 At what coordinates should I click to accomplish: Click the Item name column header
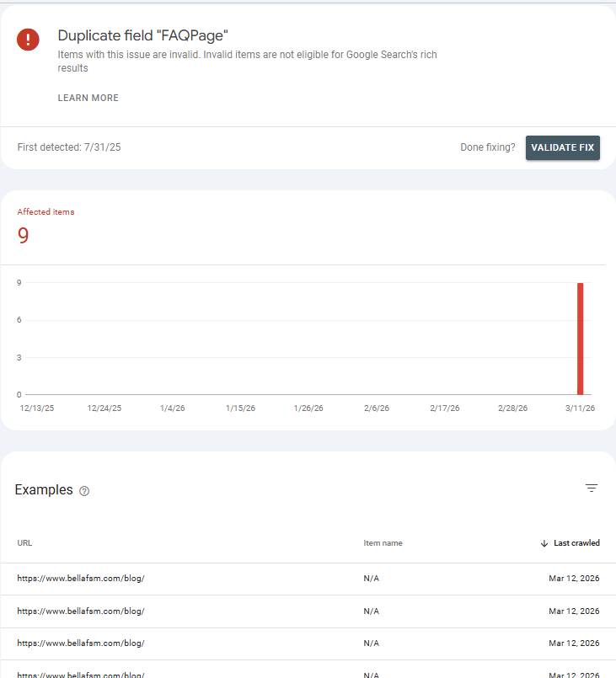(x=383, y=543)
